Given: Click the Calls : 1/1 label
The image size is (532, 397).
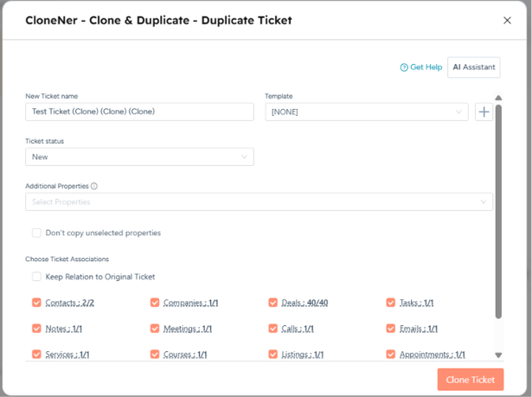Looking at the screenshot, I should [x=298, y=329].
